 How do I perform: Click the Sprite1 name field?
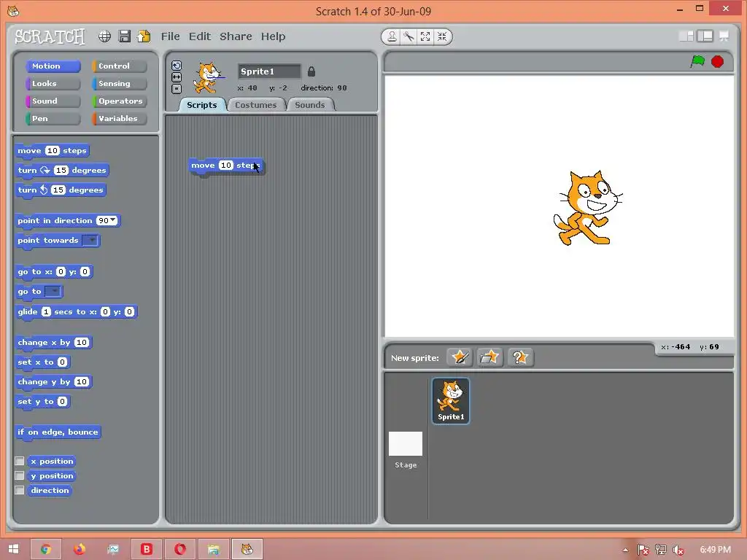269,71
